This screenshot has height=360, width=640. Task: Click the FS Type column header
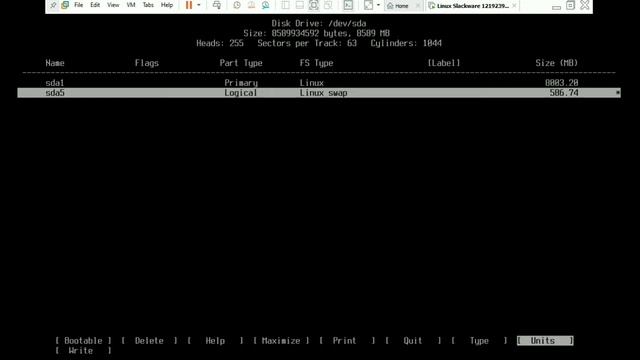(316, 63)
